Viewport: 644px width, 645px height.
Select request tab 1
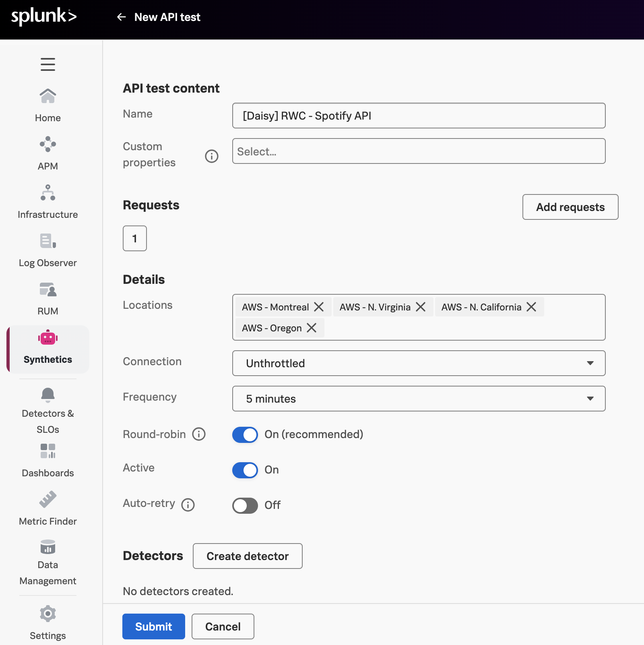click(134, 238)
